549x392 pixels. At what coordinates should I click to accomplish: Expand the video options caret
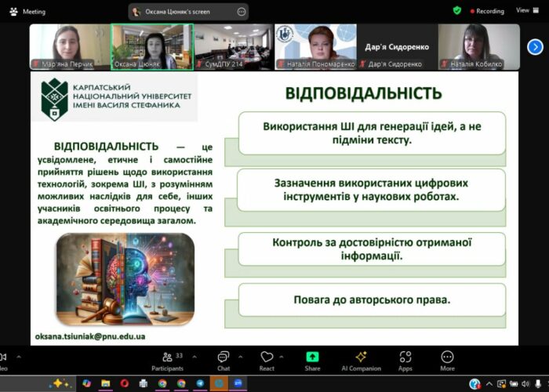(x=20, y=354)
